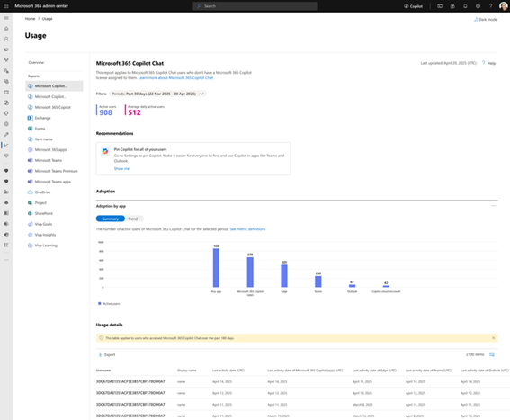Open the Microsoft Teams apps report

(54, 182)
